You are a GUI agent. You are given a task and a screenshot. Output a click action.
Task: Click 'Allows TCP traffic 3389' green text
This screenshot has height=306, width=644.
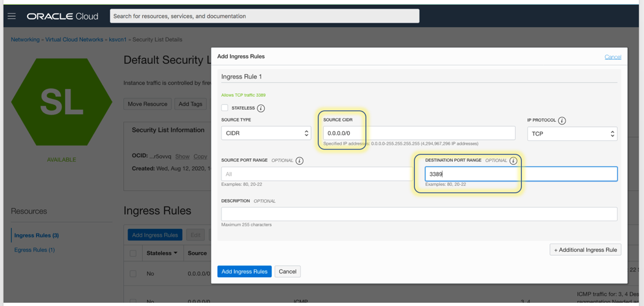click(243, 95)
